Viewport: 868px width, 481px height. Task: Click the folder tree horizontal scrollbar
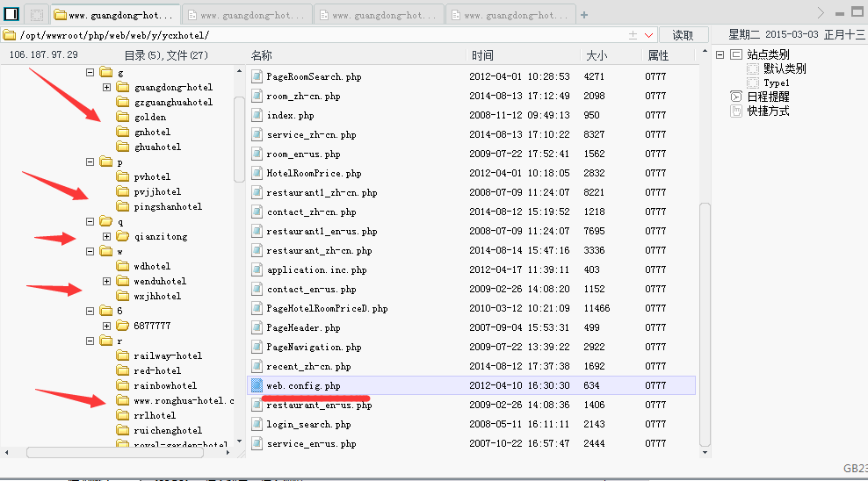click(115, 452)
